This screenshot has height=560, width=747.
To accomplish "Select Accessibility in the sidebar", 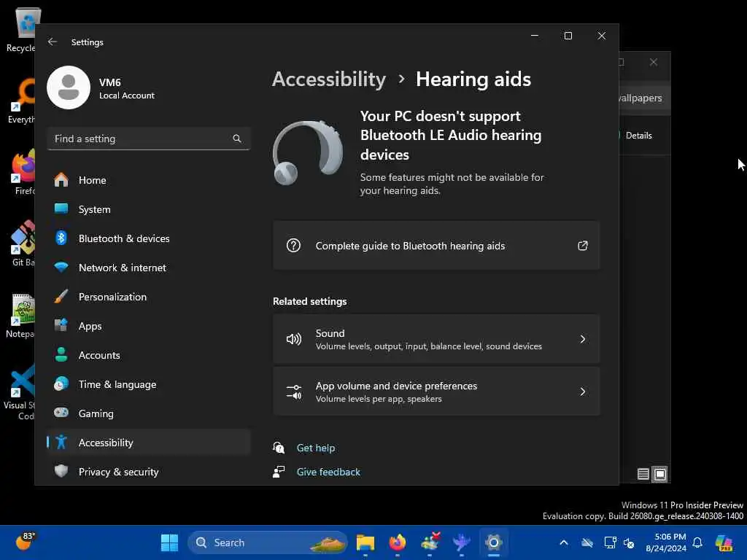I will (149, 443).
